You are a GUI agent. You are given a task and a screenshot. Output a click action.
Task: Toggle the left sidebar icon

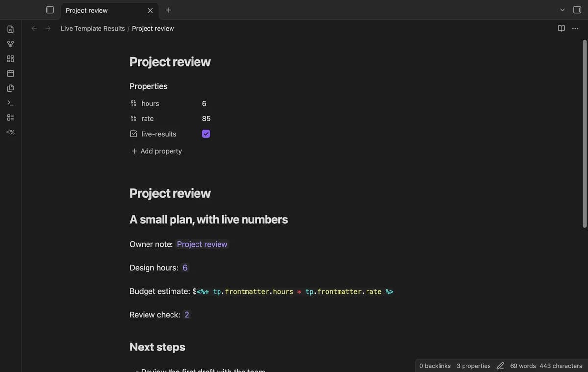[x=49, y=10]
